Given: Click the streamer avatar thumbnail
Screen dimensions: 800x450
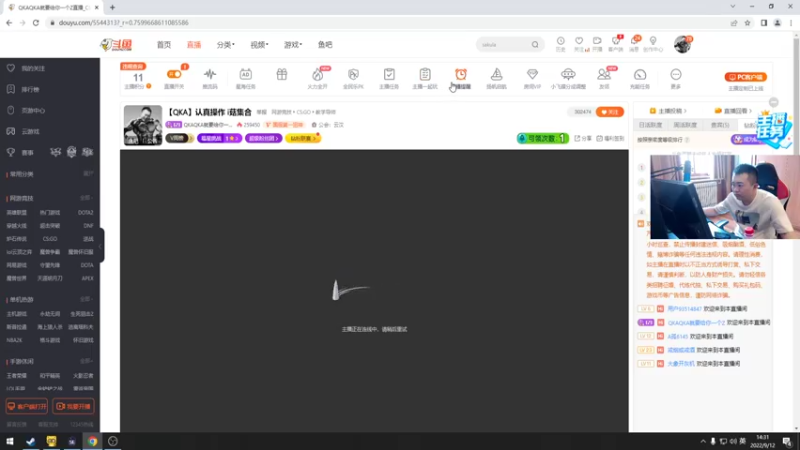Looking at the screenshot, I should pos(143,125).
